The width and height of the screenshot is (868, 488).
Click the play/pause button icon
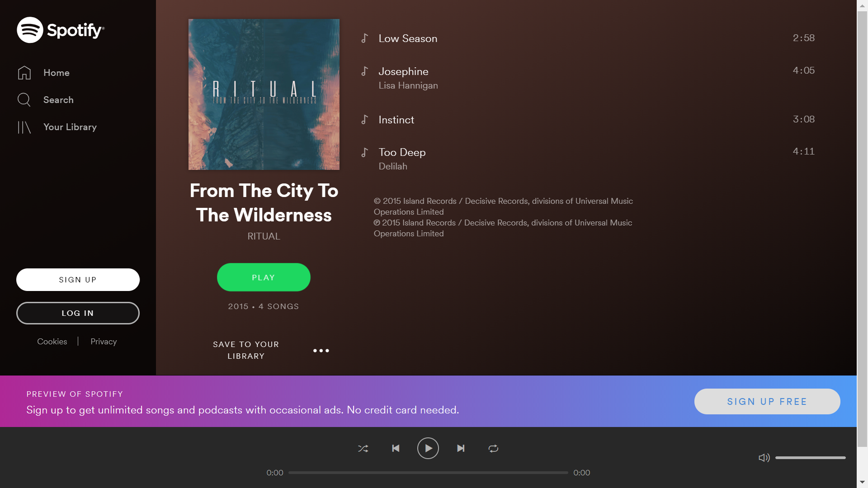point(427,448)
